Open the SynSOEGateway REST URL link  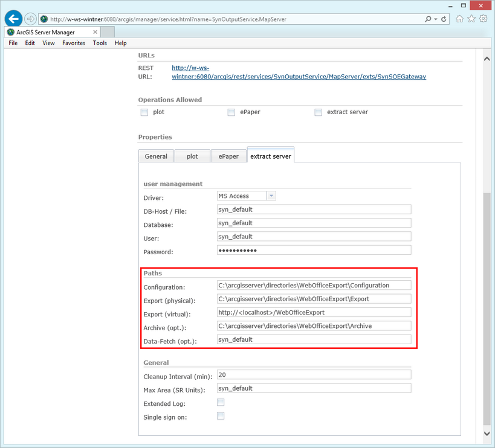(299, 76)
